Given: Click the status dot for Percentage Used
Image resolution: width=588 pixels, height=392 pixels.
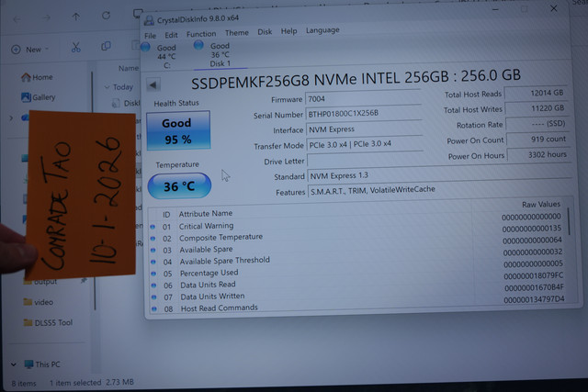Looking at the screenshot, I should [x=153, y=274].
